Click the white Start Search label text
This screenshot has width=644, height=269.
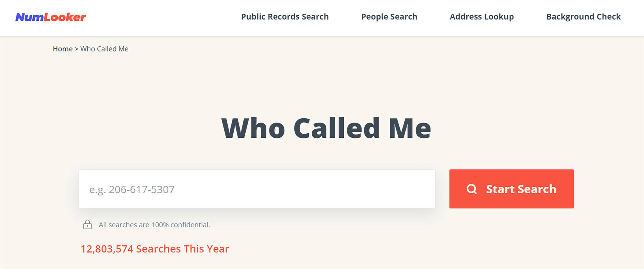point(521,189)
